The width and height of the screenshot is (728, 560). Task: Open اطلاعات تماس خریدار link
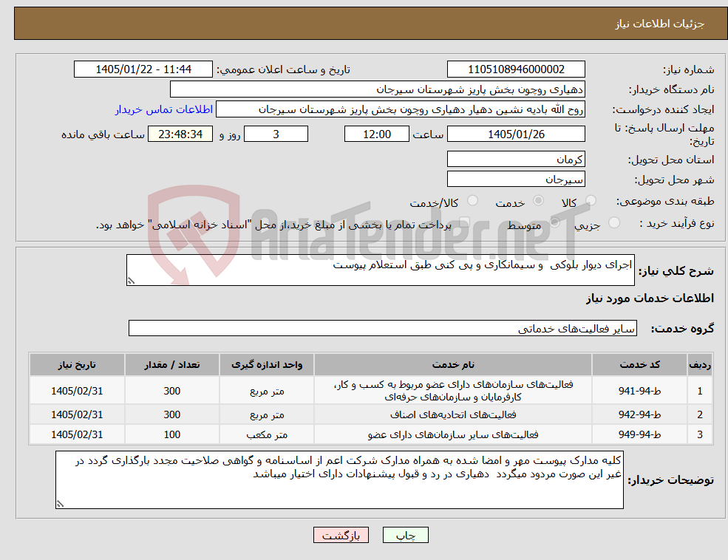[x=164, y=109]
